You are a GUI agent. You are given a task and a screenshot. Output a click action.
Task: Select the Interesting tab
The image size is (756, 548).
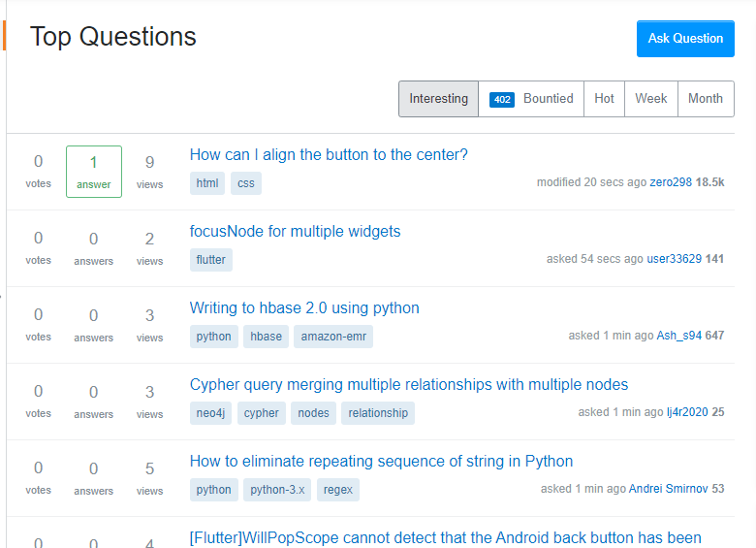438,99
